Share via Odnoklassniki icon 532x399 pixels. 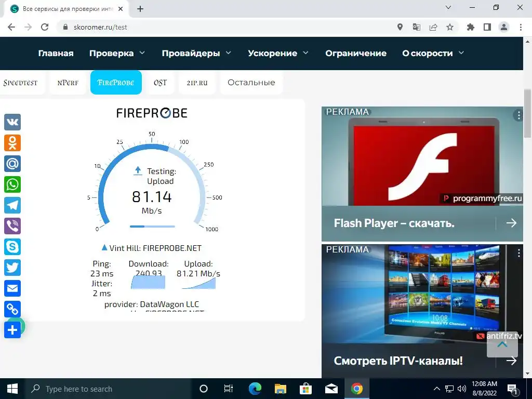(12, 143)
